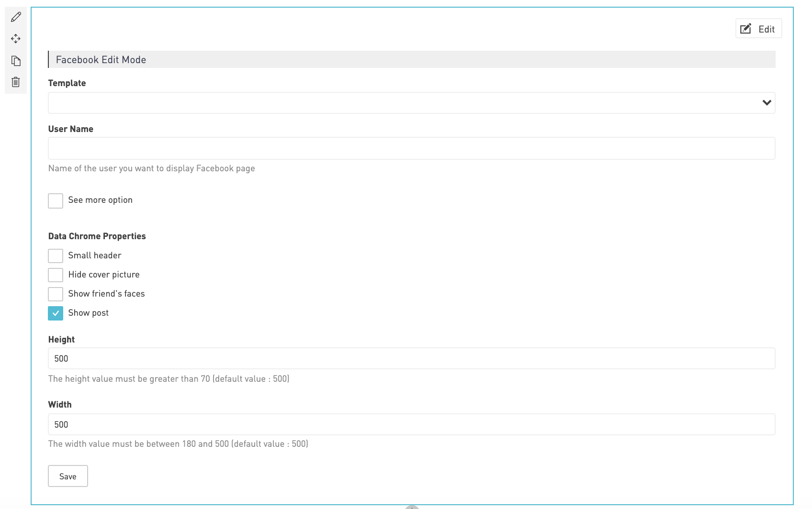This screenshot has width=812, height=509.
Task: Click the Width input field
Action: pos(411,424)
